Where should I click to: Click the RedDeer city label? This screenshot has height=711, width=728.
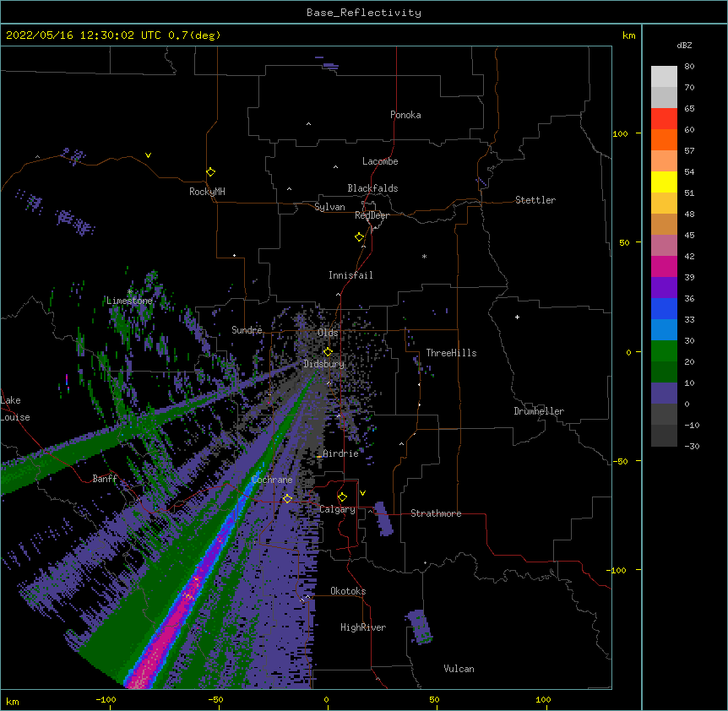click(x=372, y=215)
